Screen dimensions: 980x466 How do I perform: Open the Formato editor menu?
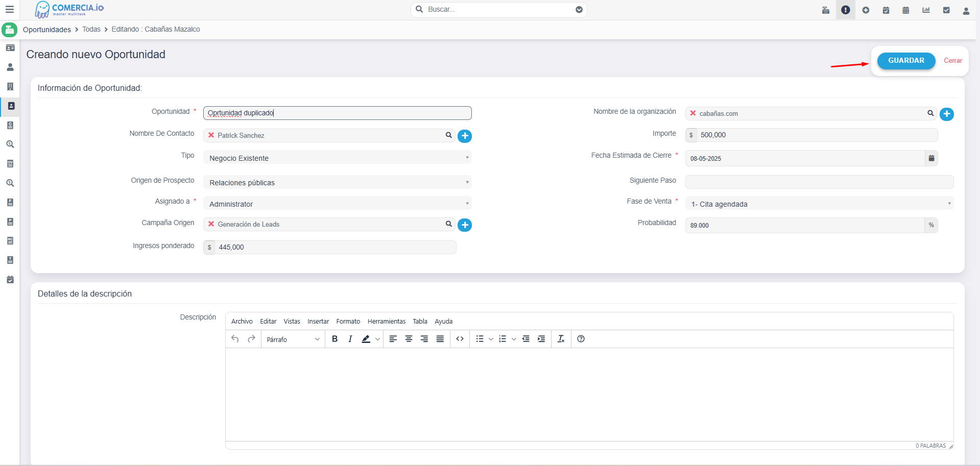pos(348,322)
